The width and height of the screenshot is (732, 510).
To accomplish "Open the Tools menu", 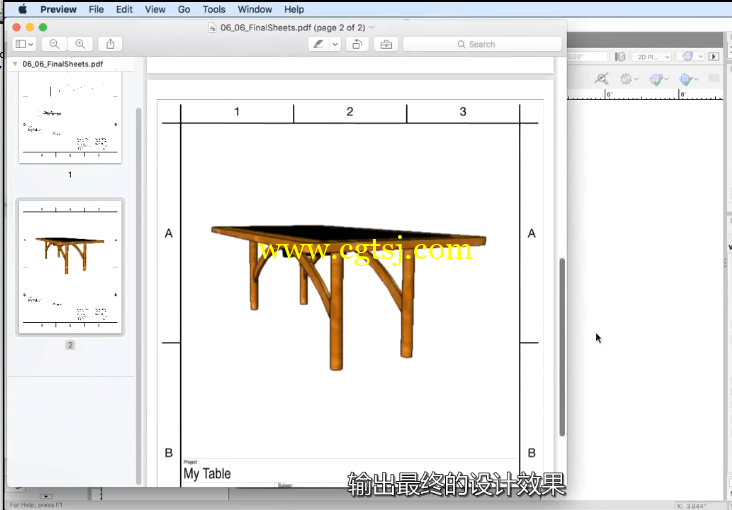I will pyautogui.click(x=214, y=9).
